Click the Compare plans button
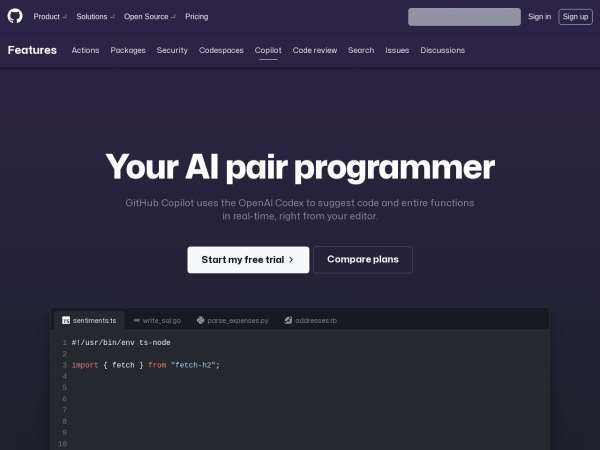 tap(363, 259)
